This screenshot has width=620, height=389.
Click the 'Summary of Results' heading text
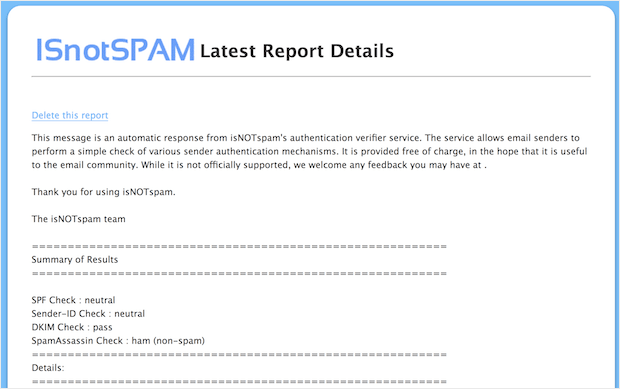coord(75,260)
